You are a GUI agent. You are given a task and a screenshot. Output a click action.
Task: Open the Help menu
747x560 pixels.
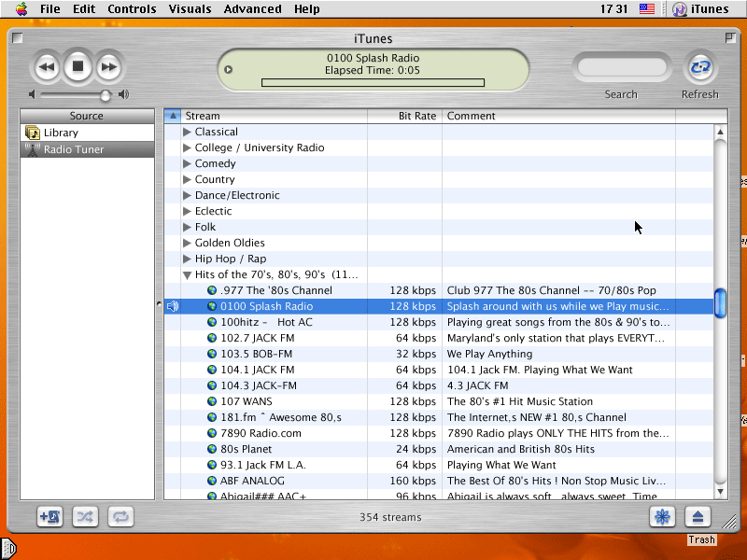pos(307,9)
